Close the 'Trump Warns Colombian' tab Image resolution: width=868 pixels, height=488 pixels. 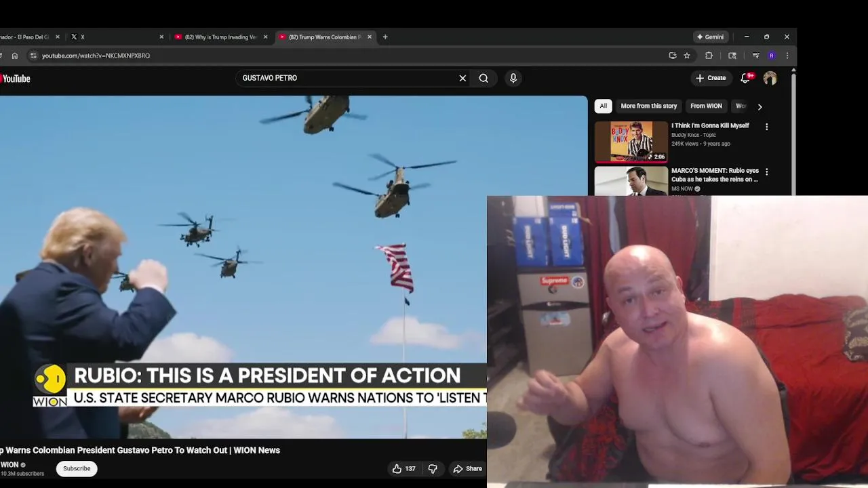click(370, 37)
